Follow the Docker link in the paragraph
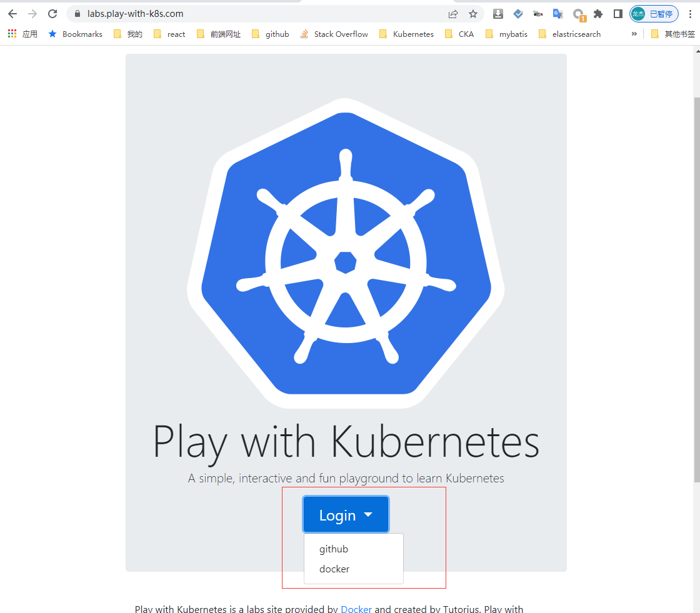Screen dimensions: 700x613 [x=356, y=609]
